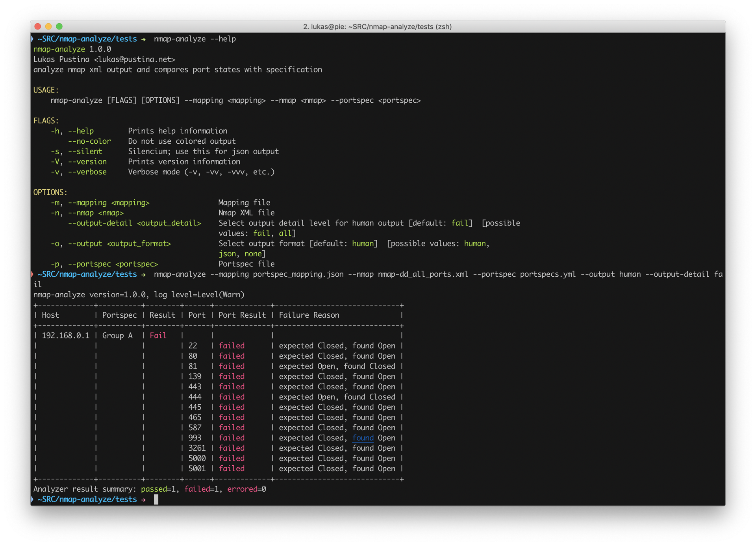Click the port '22' cell
The width and height of the screenshot is (756, 546).
(x=193, y=346)
